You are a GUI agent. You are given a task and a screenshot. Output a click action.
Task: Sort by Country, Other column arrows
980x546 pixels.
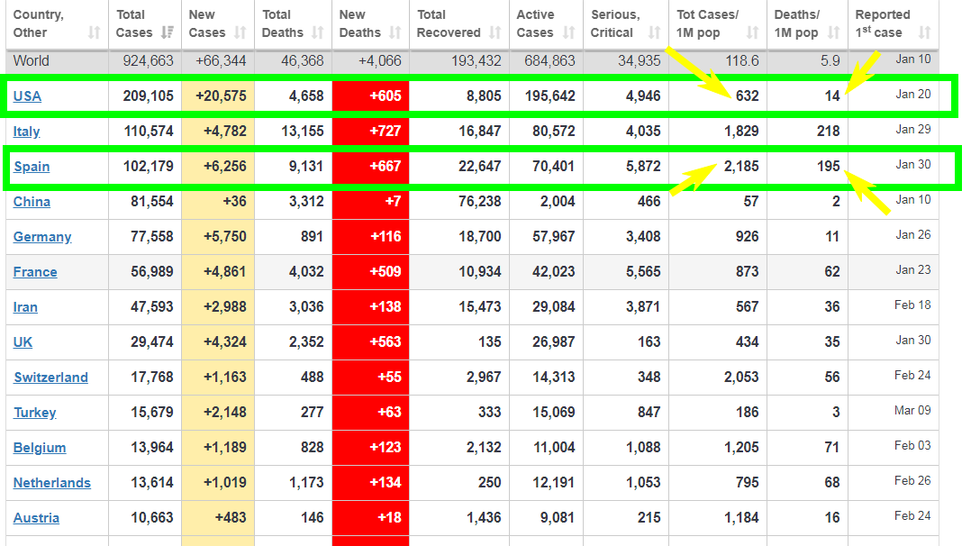tap(95, 32)
